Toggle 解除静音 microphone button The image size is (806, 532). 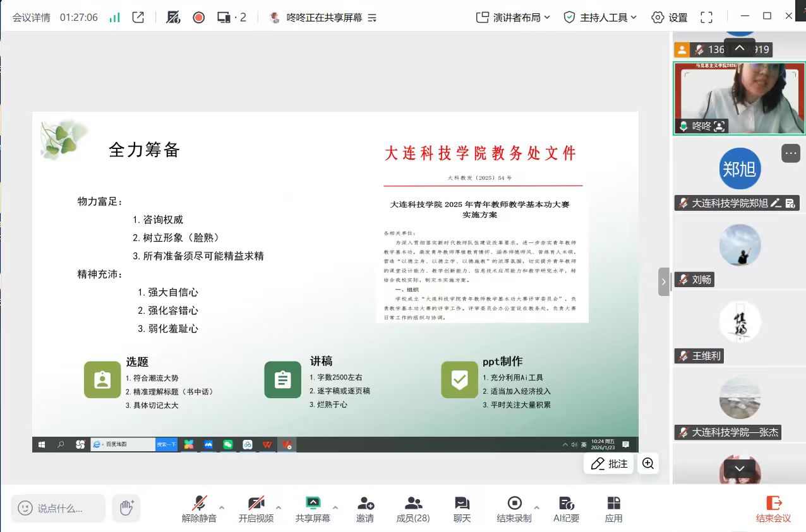[199, 509]
